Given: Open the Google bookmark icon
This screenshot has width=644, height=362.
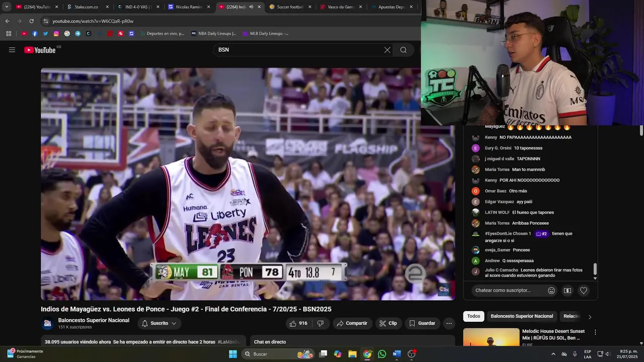Looking at the screenshot, I should (x=67, y=34).
